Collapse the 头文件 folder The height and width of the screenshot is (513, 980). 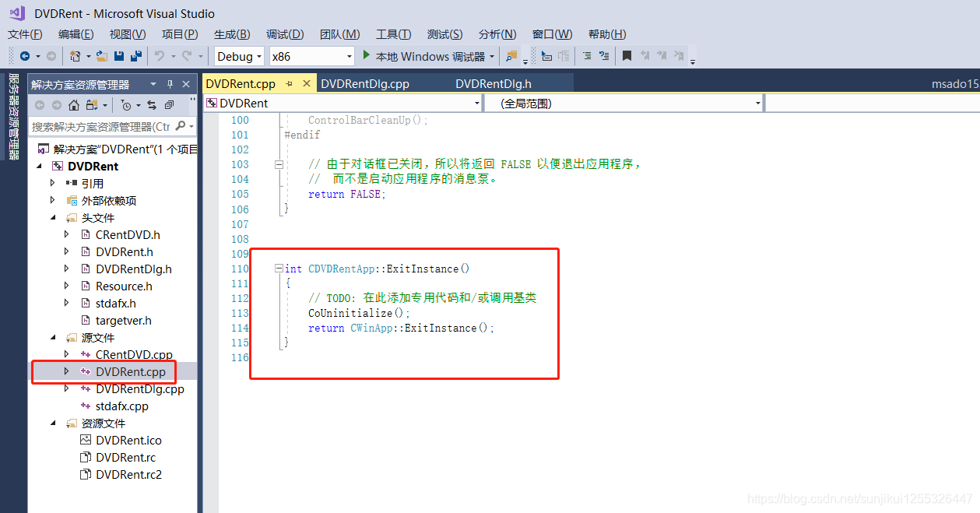click(53, 217)
